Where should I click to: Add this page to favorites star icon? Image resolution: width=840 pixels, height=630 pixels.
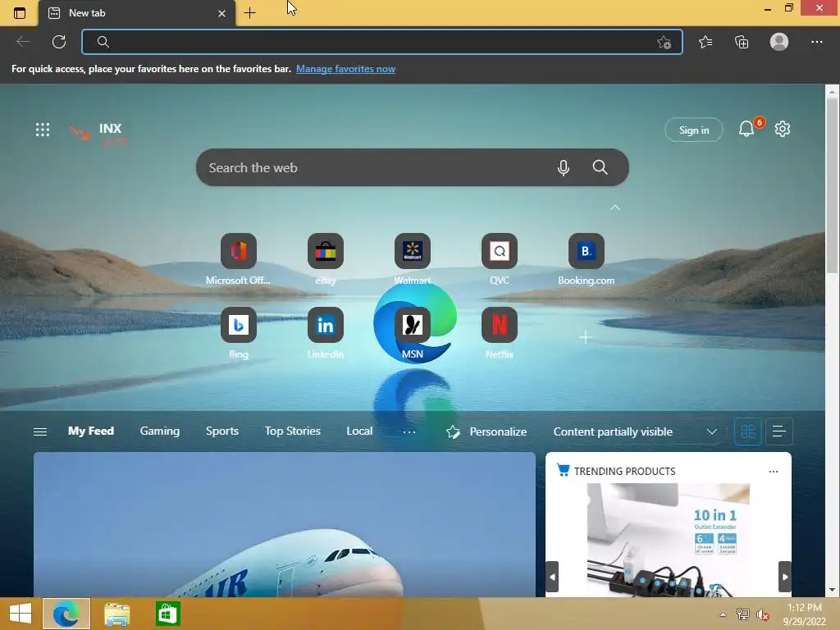click(664, 42)
